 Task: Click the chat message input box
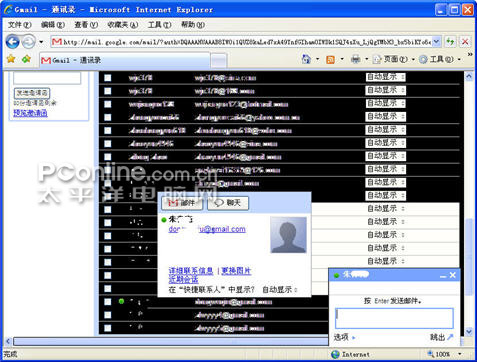click(x=394, y=318)
